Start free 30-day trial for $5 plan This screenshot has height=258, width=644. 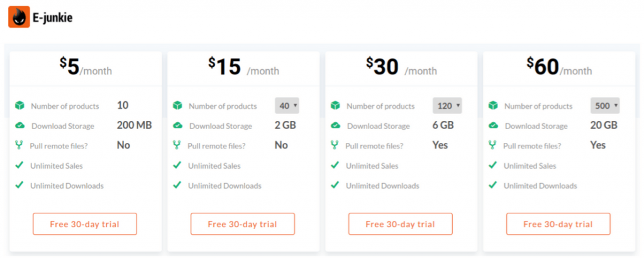85,224
